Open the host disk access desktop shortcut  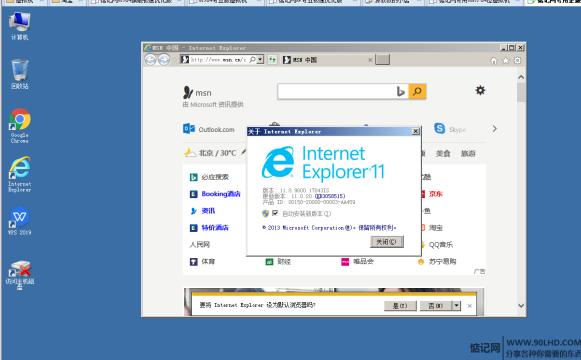click(x=20, y=274)
